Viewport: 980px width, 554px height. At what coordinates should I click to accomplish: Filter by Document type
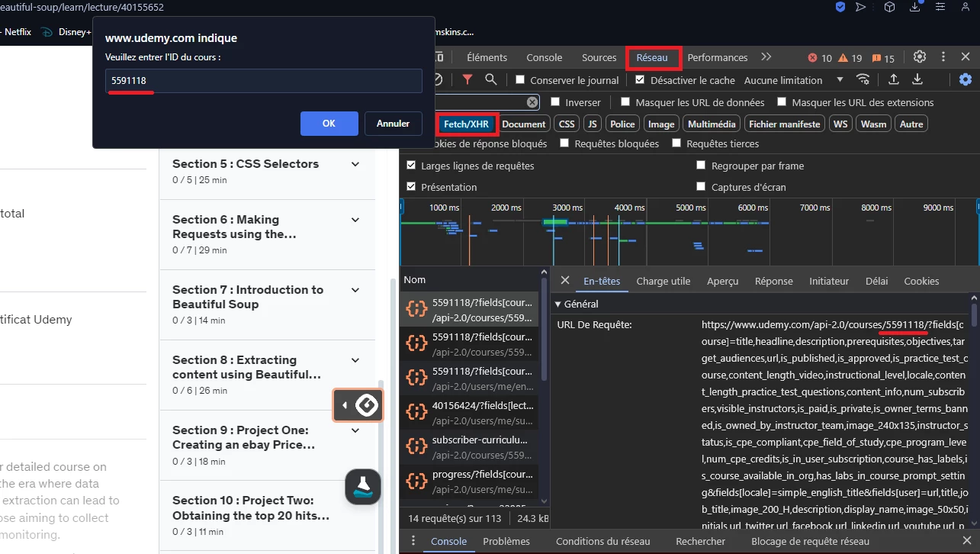click(x=524, y=124)
